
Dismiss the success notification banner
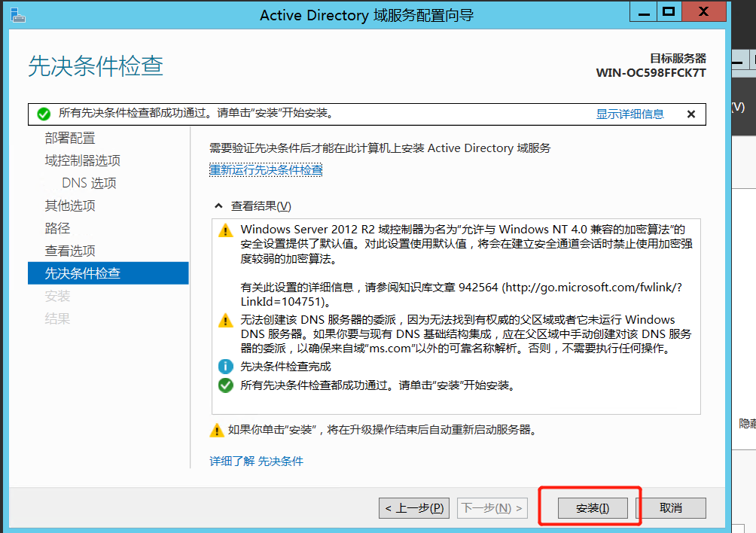tap(691, 114)
